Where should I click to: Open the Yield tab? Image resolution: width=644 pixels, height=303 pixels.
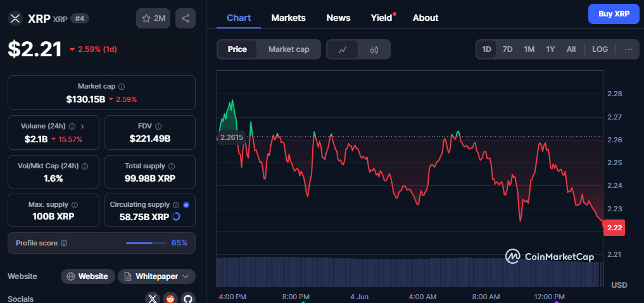[x=382, y=18]
